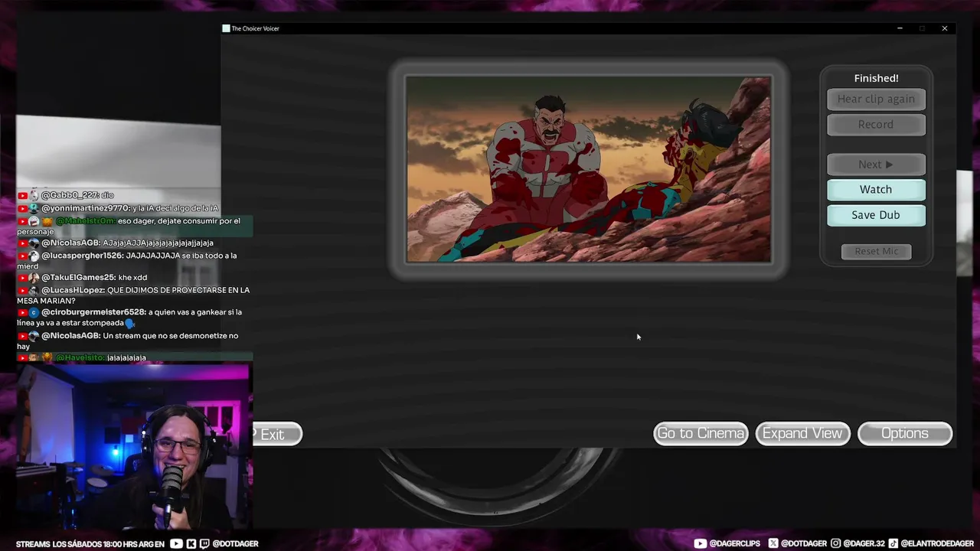Click the YouTube icon beside @DAGERCLIPS
The height and width of the screenshot is (551, 980).
pyautogui.click(x=701, y=544)
